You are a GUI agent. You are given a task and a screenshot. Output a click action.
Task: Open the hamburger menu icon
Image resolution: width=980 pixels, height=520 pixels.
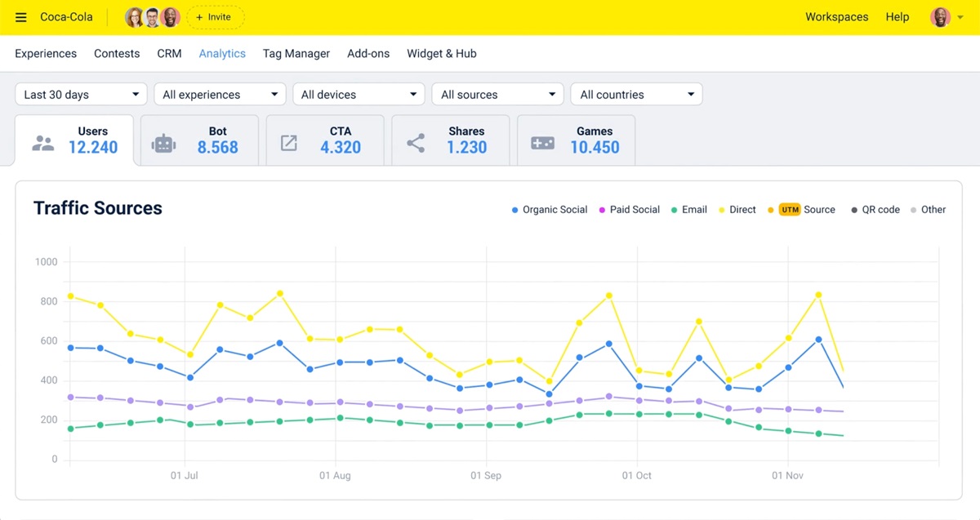point(21,17)
